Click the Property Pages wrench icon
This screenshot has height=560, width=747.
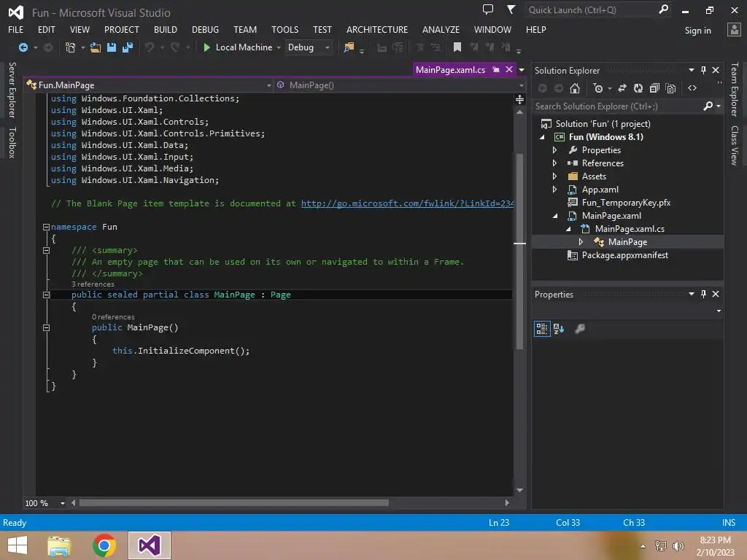tap(580, 329)
